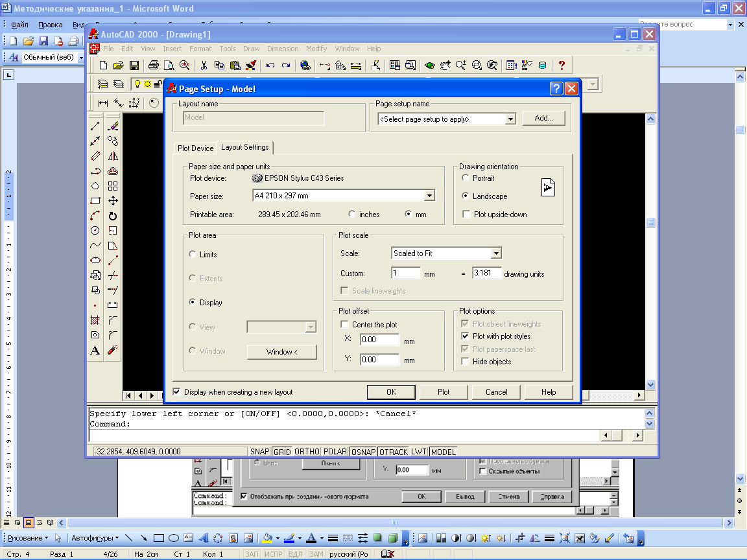Click the Redo arrow in AutoCAD toolbar

coord(286,65)
